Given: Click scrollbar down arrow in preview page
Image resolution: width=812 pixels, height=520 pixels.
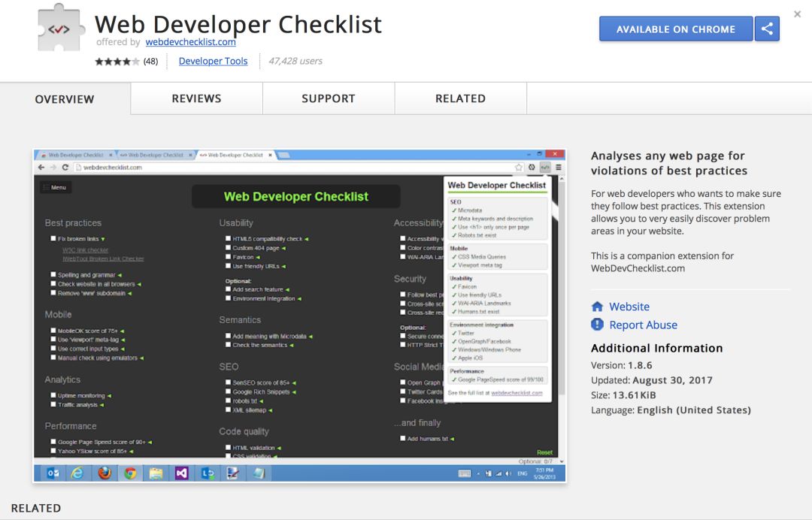Looking at the screenshot, I should coord(562,461).
